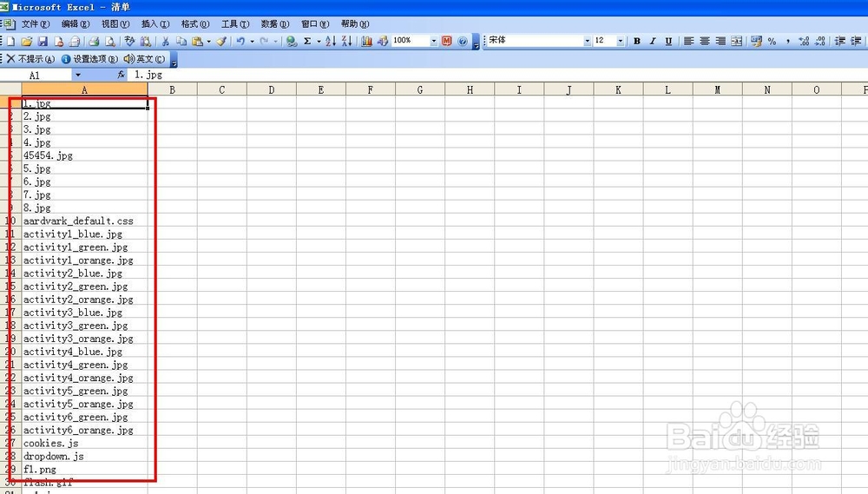Select the cell containing cookies.js

coord(84,443)
